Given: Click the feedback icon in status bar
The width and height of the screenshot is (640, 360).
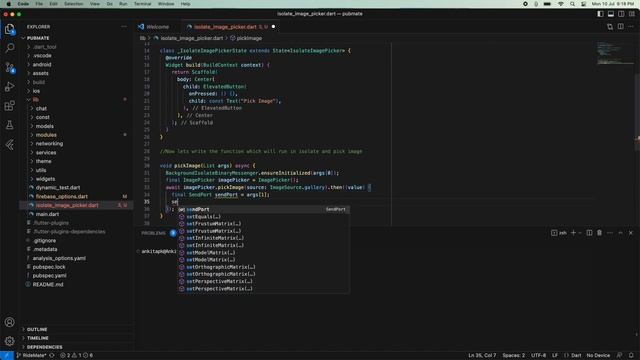Looking at the screenshot, I should click(620, 356).
